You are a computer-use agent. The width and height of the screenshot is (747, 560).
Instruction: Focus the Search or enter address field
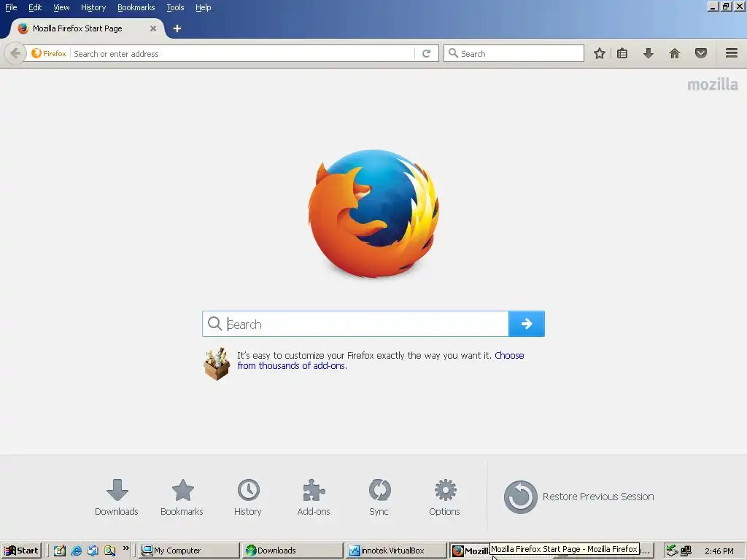click(243, 54)
